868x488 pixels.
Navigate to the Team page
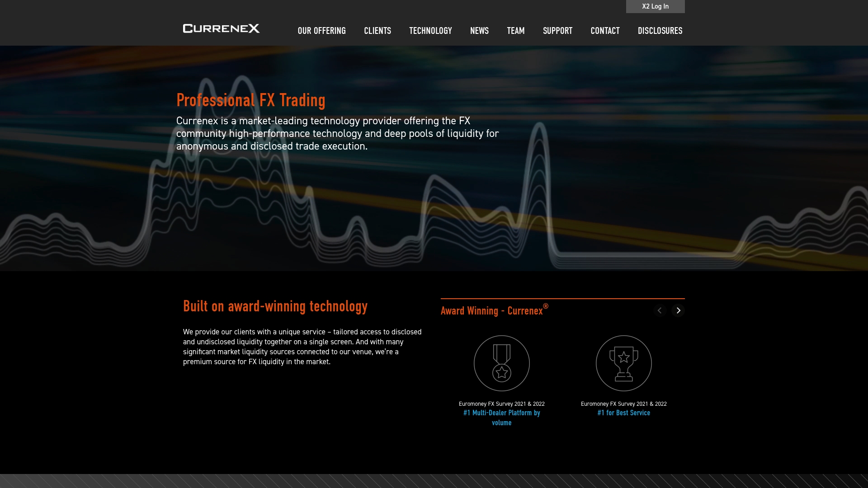516,31
